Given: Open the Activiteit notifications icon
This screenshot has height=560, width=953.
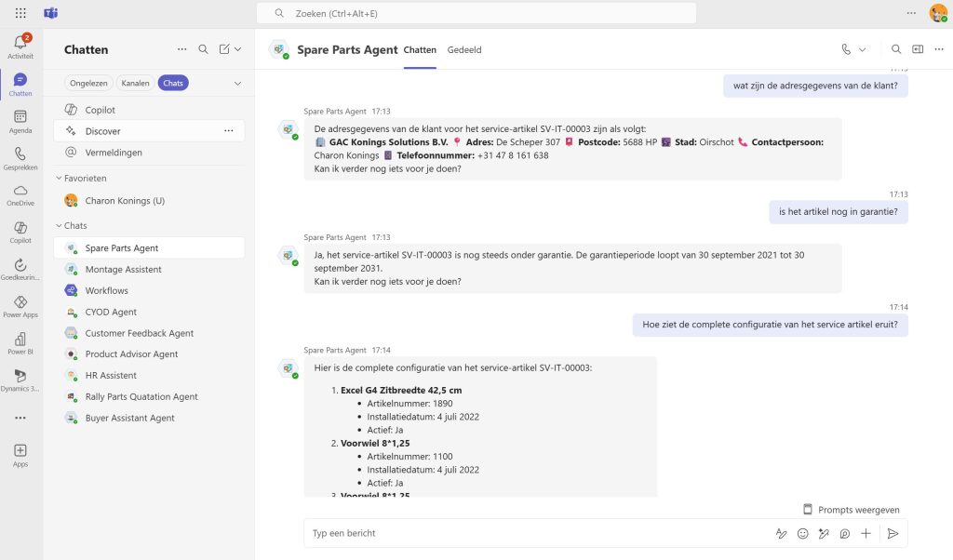Looking at the screenshot, I should pyautogui.click(x=20, y=47).
